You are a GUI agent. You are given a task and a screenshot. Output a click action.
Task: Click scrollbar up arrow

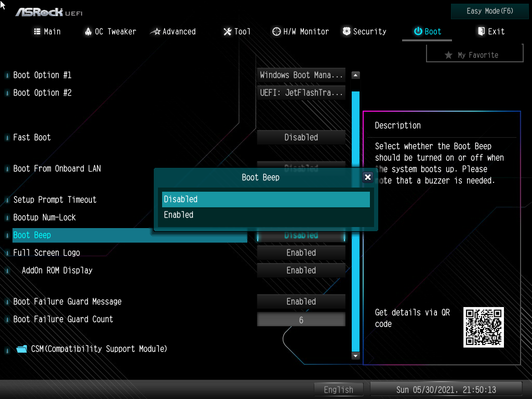point(355,75)
